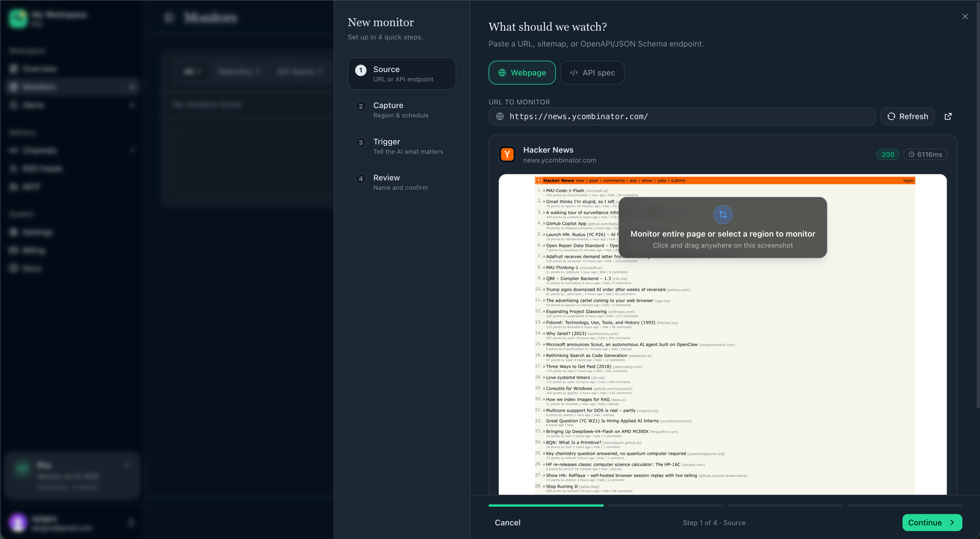
Task: Click 'BQN: What Is a Primitive?' headline
Action: 574,443
